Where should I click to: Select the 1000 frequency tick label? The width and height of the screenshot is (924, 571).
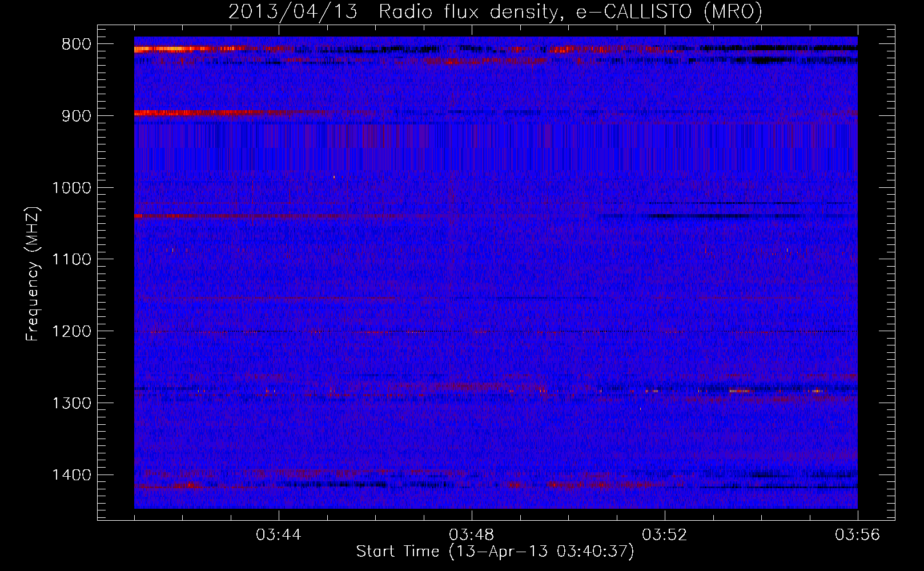pyautogui.click(x=71, y=188)
